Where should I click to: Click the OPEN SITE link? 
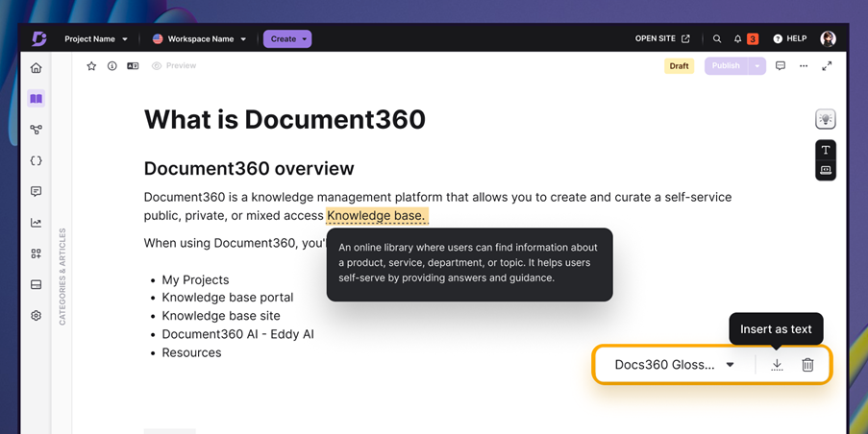click(x=662, y=38)
